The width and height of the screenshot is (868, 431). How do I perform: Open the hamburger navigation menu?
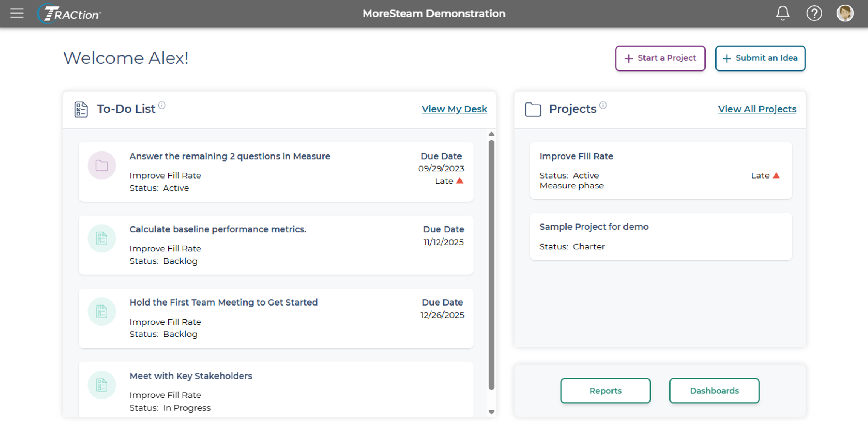(17, 14)
